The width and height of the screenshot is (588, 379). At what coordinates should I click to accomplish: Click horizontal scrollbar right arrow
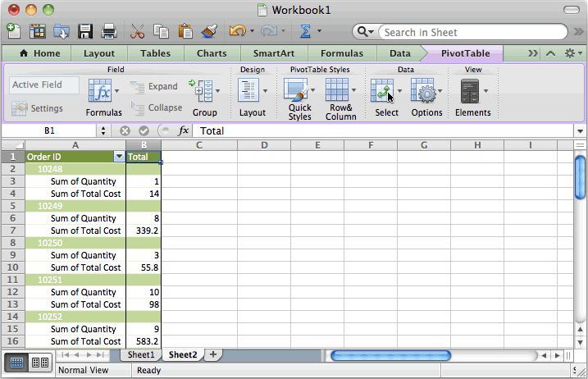tap(558, 355)
